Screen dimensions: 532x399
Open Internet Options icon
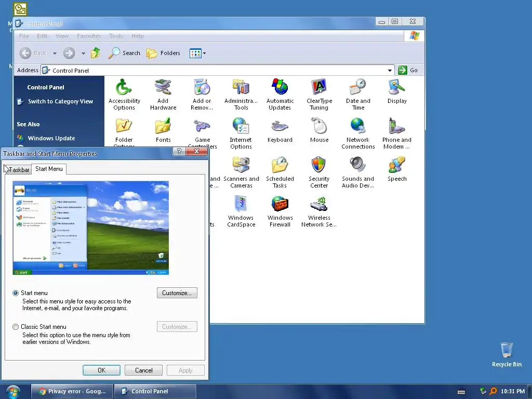[x=241, y=134]
